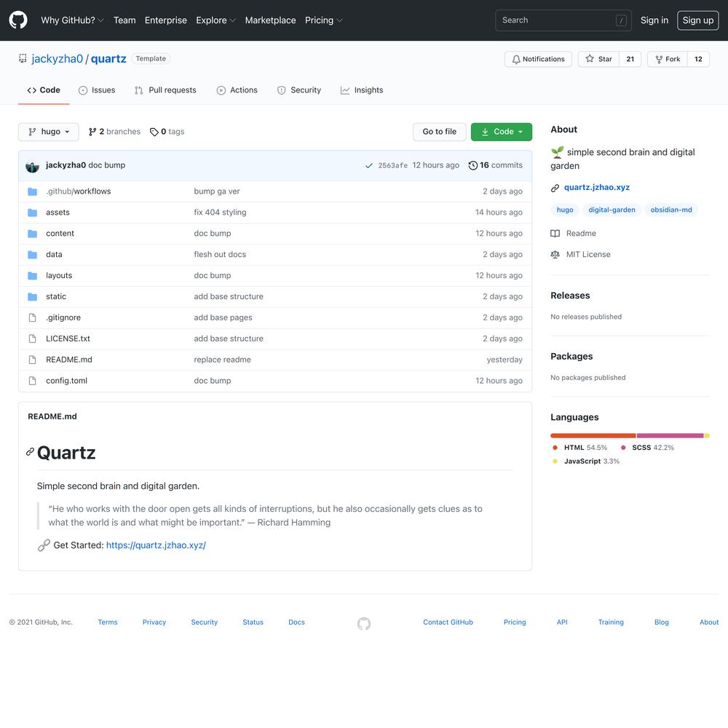Viewport: 728px width, 728px height.
Task: Open the https://quartz.jzhao.xyz/ Get Started link
Action: pos(156,545)
